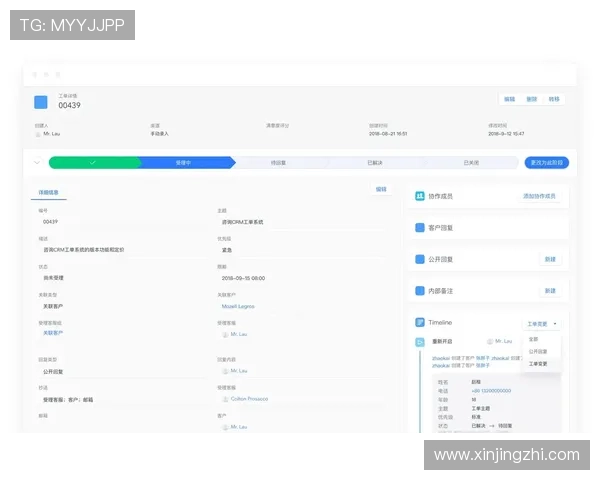Click the green completed checkmark stage

pos(92,162)
